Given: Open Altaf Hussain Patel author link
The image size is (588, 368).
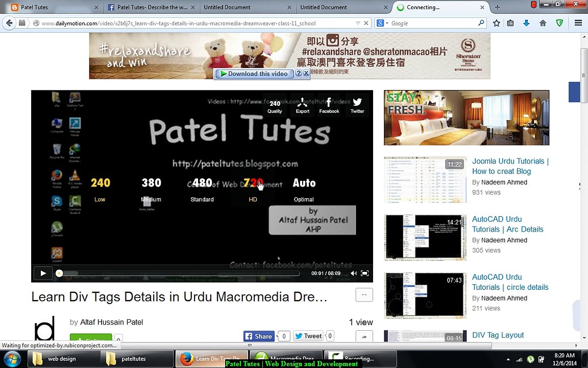Looking at the screenshot, I should pos(111,322).
